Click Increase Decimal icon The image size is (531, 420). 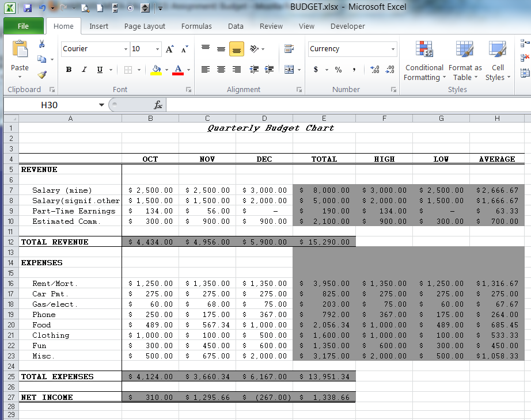click(x=375, y=70)
